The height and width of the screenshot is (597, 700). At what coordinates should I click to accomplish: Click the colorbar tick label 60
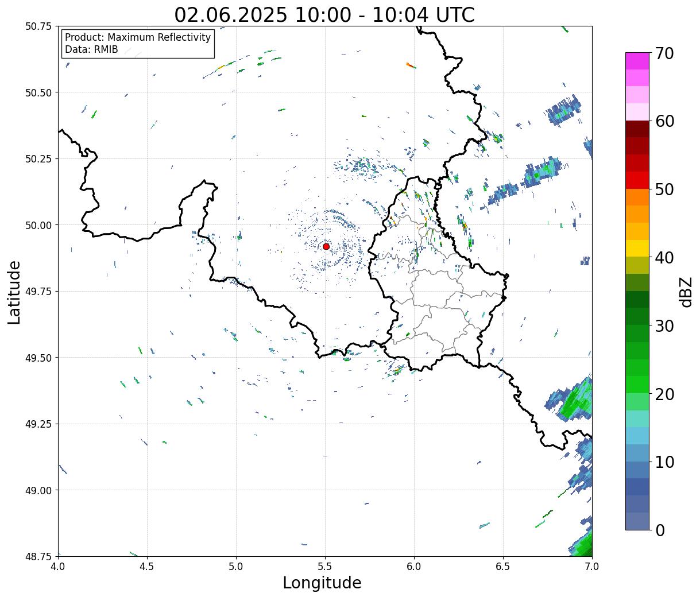[x=664, y=121]
